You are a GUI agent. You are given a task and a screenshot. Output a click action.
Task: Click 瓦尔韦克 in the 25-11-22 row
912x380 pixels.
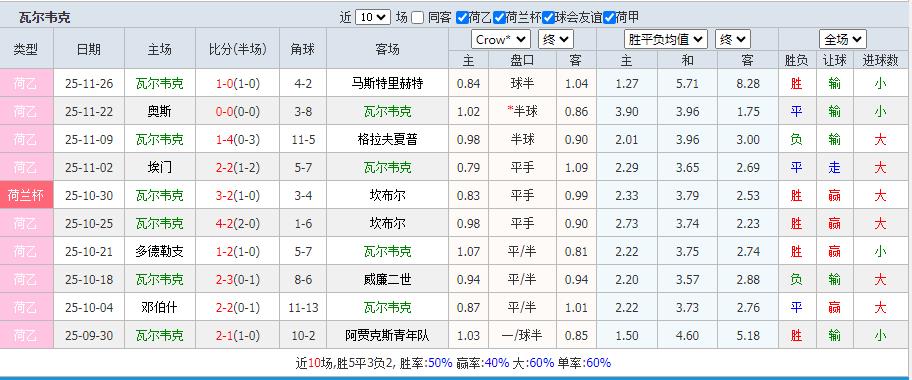point(387,111)
